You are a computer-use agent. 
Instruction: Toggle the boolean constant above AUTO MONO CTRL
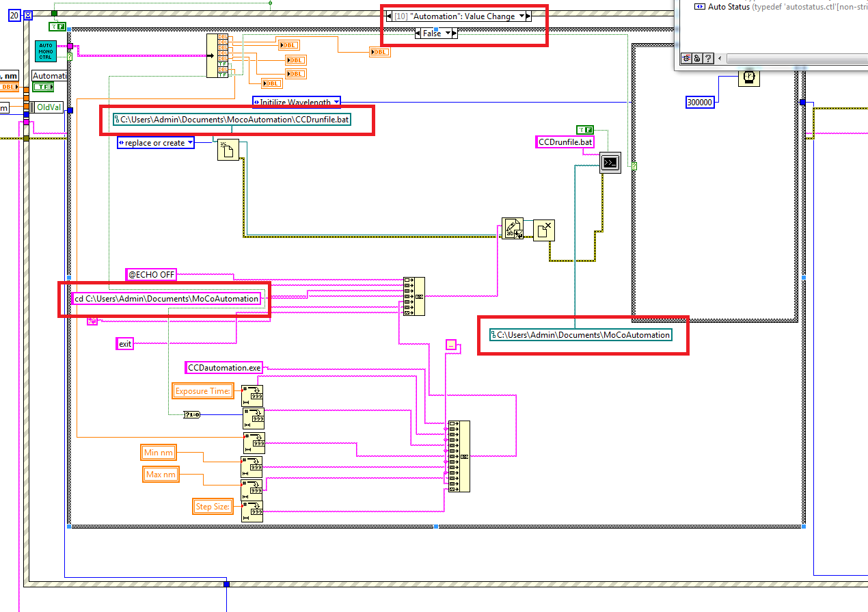pos(57,27)
